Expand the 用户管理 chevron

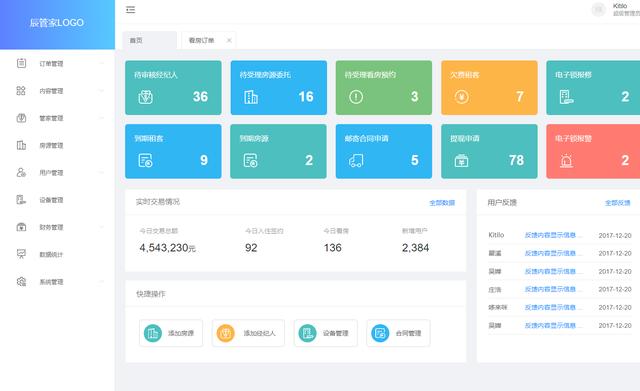tap(102, 173)
